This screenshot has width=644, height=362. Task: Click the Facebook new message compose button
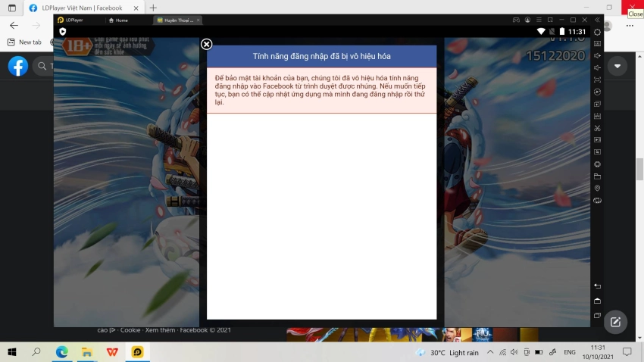click(x=615, y=322)
